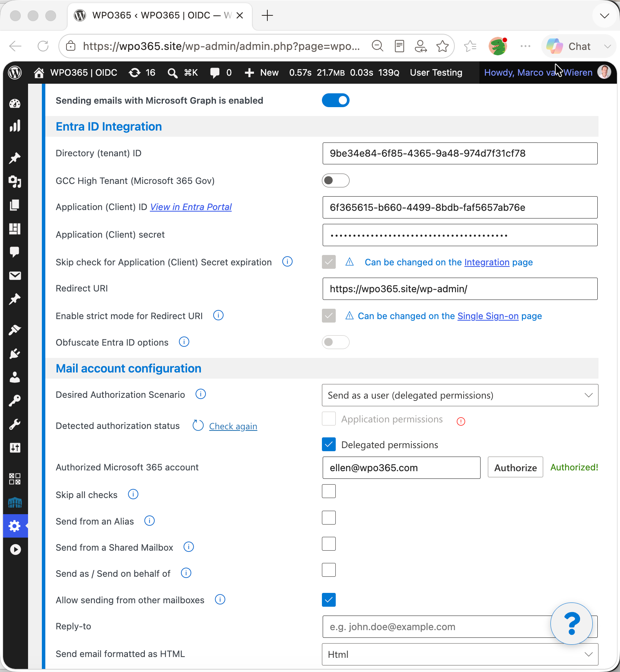Uncheck the Delegated permissions checkbox

pos(329,445)
